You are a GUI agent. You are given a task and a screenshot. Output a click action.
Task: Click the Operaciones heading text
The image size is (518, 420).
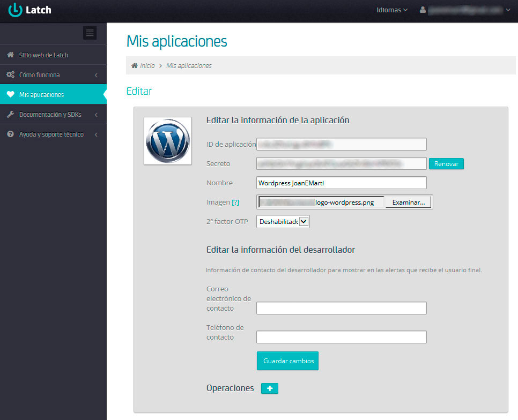coord(230,388)
